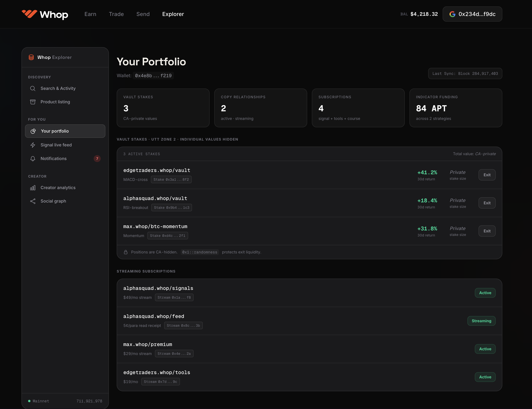This screenshot has width=532, height=409.
Task: Open the 0x234d...f9dc wallet account button
Action: click(472, 14)
